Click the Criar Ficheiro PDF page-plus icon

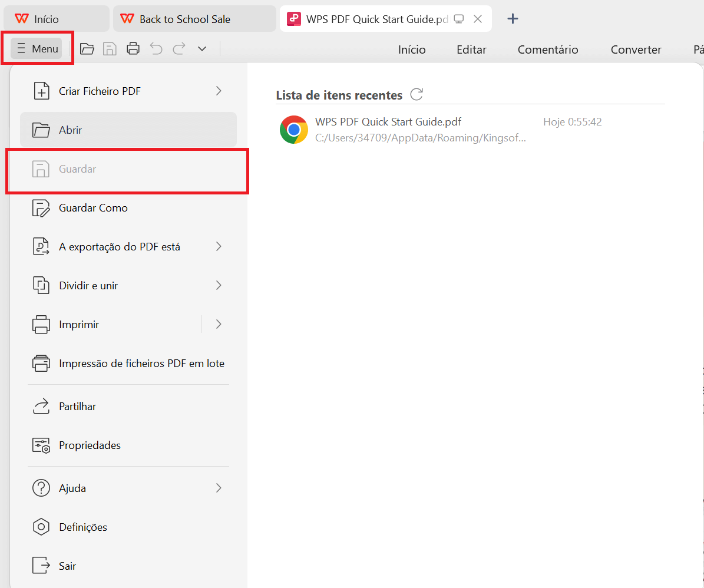(41, 91)
